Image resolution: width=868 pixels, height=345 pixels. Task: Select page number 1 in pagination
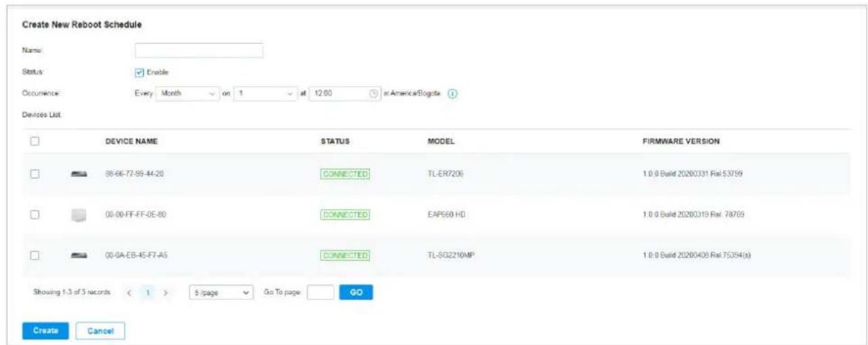point(148,293)
